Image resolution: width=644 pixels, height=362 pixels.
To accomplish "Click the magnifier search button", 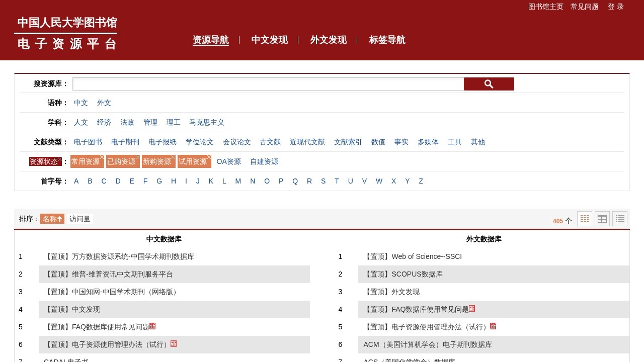I will pos(489,84).
